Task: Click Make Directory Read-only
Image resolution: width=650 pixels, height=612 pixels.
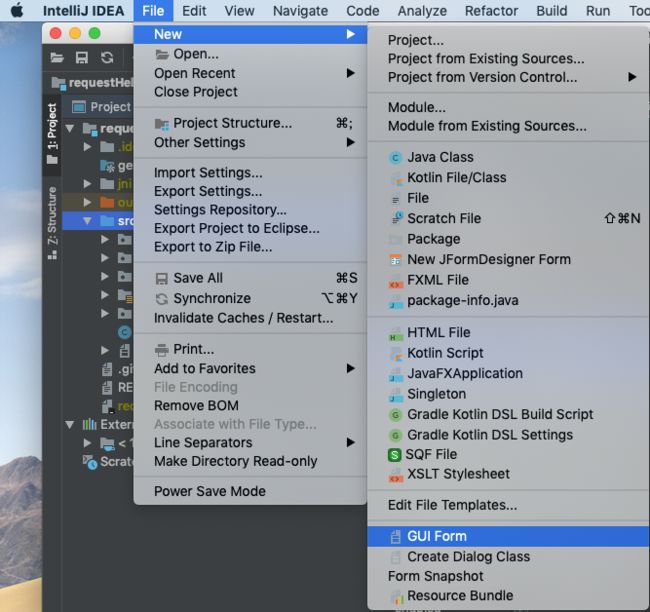Action: click(250, 461)
